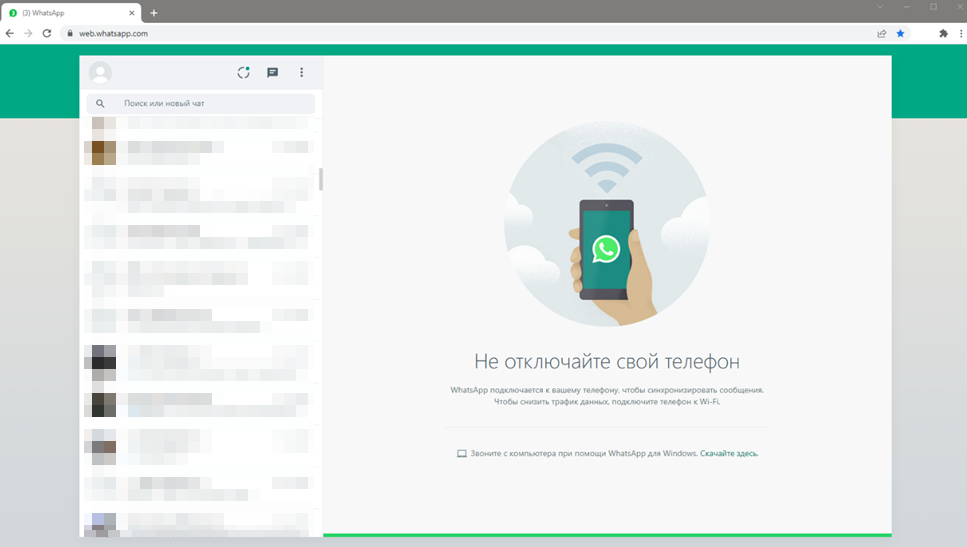Open a new browser tab with plus button
967x547 pixels.
point(154,13)
